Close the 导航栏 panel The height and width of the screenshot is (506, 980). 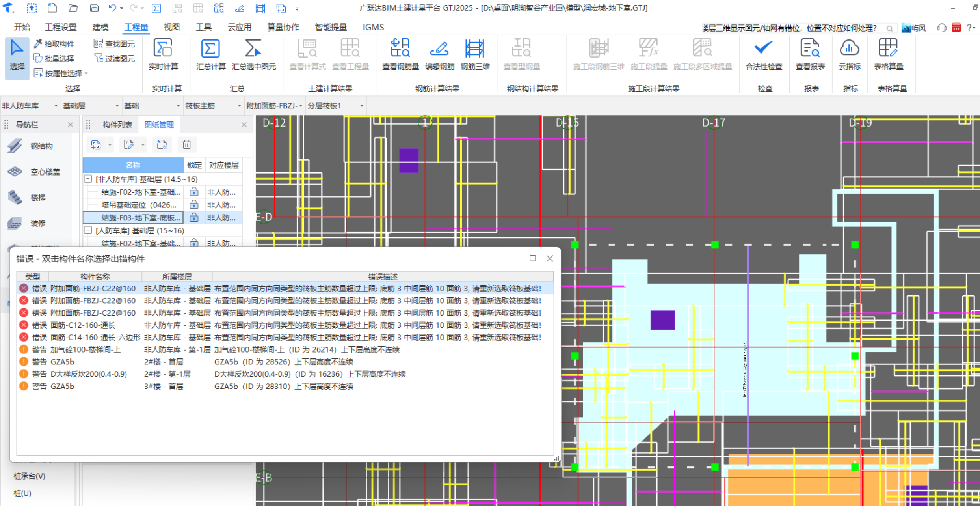click(70, 125)
